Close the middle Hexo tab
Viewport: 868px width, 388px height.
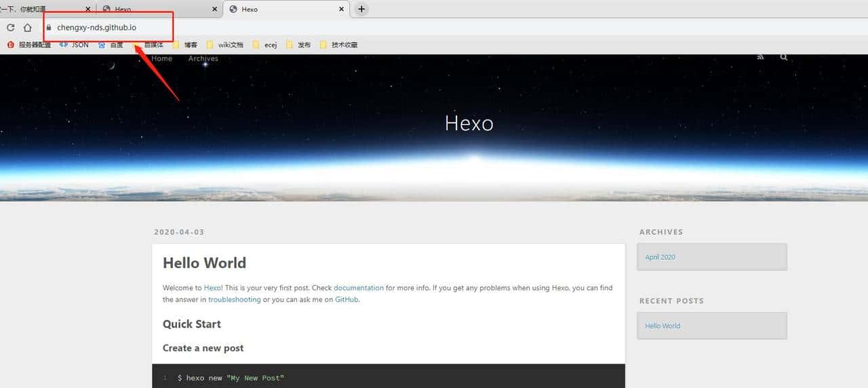(x=216, y=9)
